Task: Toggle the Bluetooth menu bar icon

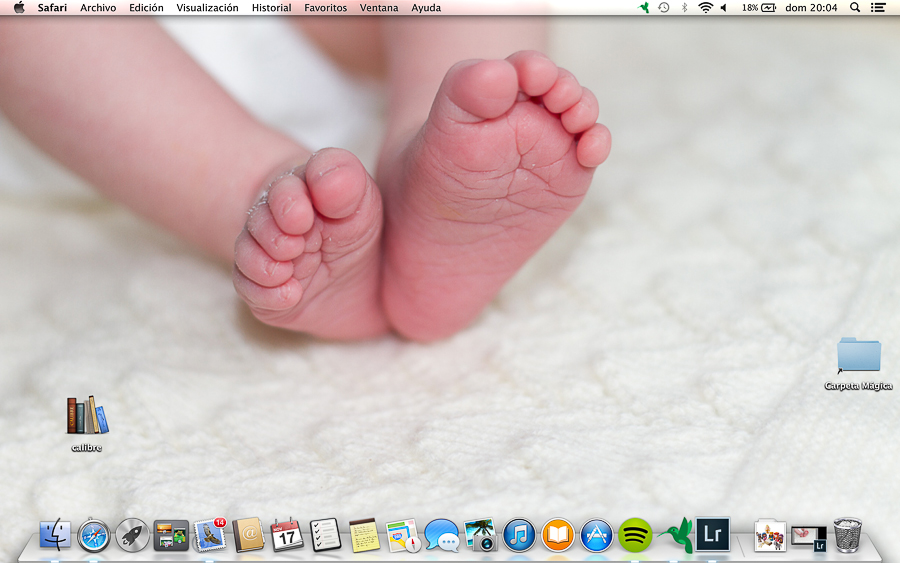Action: coord(684,7)
